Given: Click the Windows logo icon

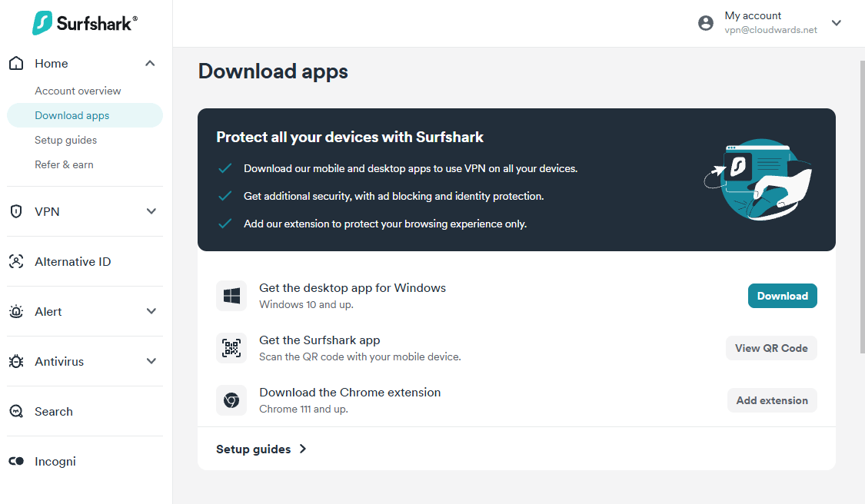Looking at the screenshot, I should click(231, 296).
